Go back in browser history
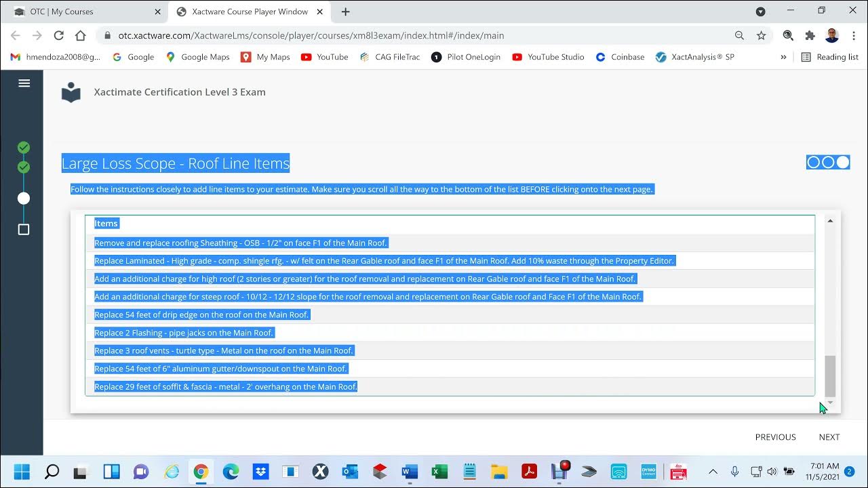 coord(16,35)
